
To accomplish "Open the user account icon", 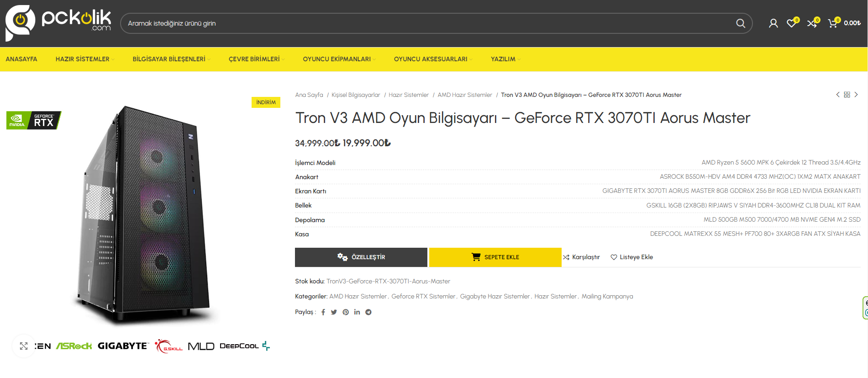I will point(773,23).
